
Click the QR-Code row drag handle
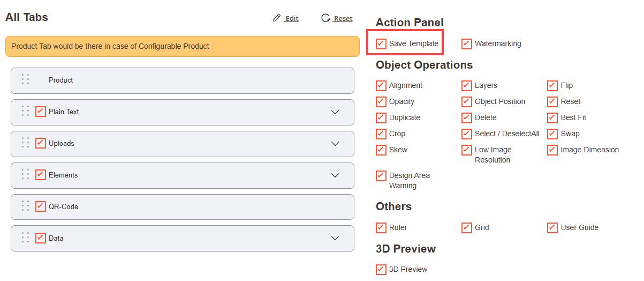pos(25,206)
